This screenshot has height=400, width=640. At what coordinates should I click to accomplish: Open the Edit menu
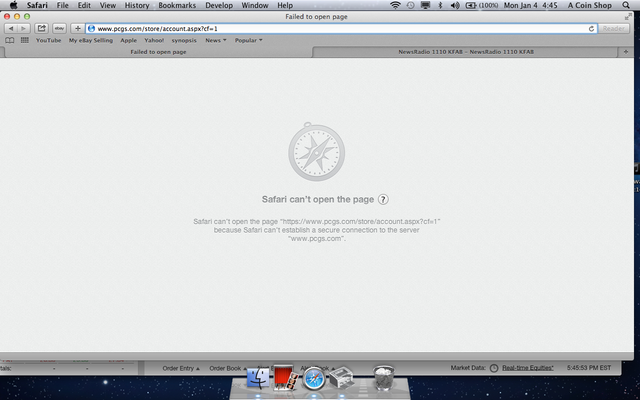point(84,5)
